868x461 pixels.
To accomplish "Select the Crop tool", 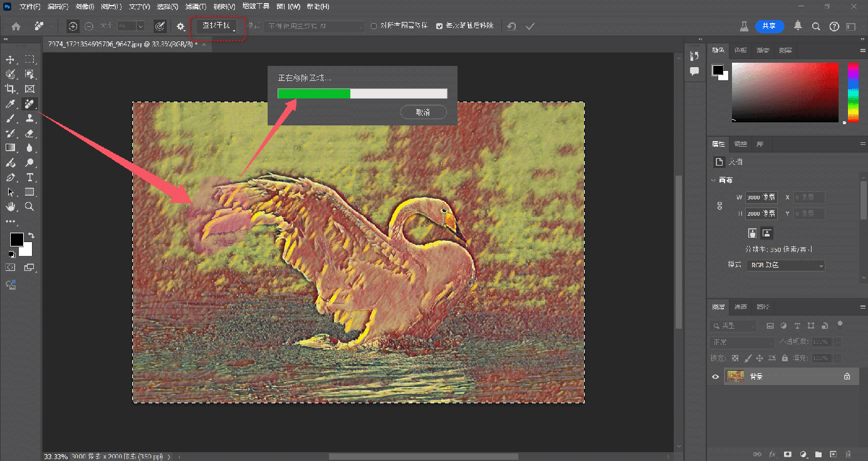I will pos(11,89).
